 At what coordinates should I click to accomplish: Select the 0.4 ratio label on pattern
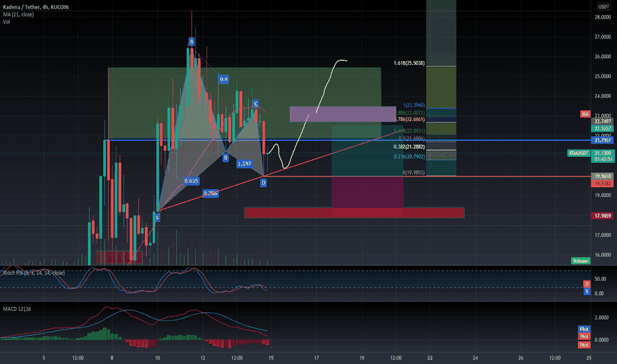[224, 79]
